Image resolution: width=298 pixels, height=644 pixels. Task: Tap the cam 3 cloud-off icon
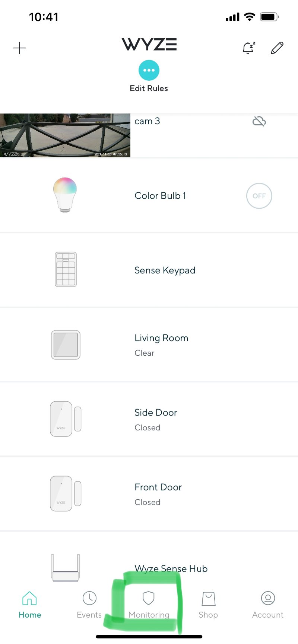[x=259, y=121]
